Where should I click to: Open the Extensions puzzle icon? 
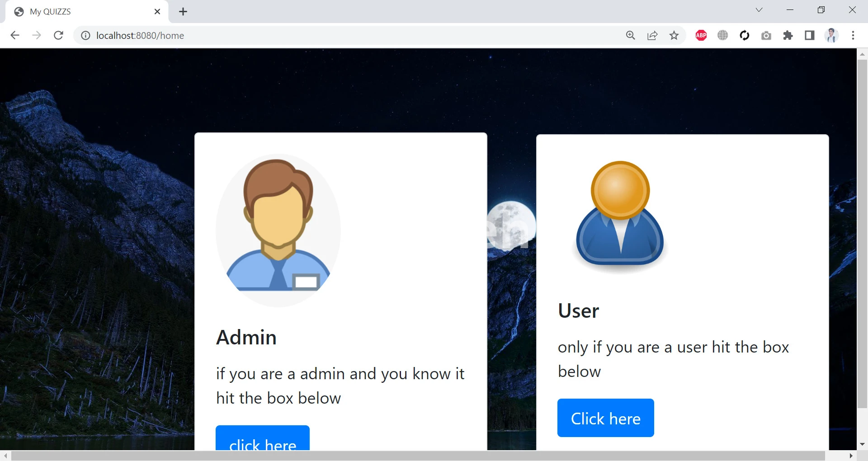pos(788,35)
